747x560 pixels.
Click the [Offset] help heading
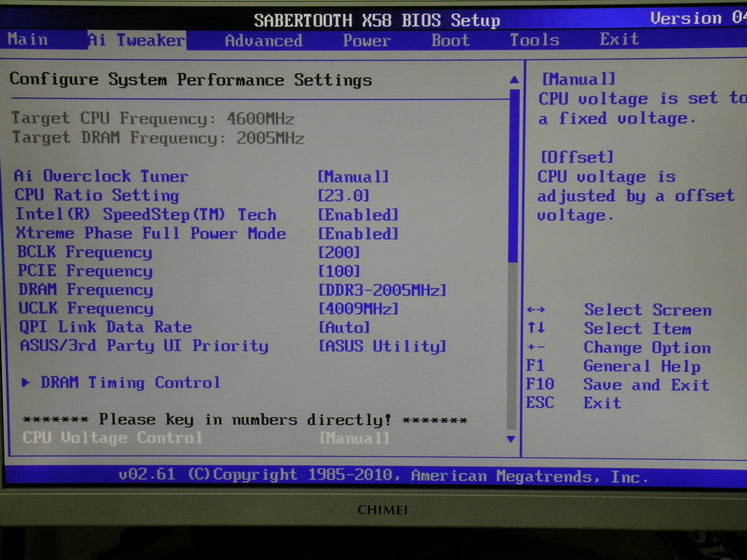pyautogui.click(x=577, y=157)
